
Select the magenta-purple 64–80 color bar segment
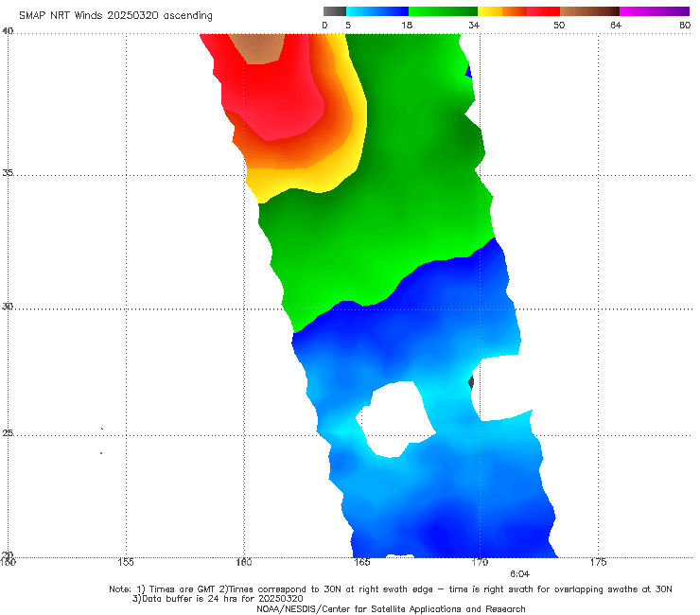coord(655,11)
